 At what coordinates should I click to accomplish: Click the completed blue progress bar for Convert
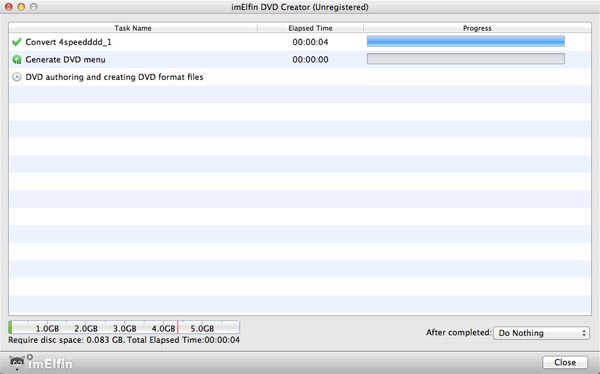click(466, 41)
